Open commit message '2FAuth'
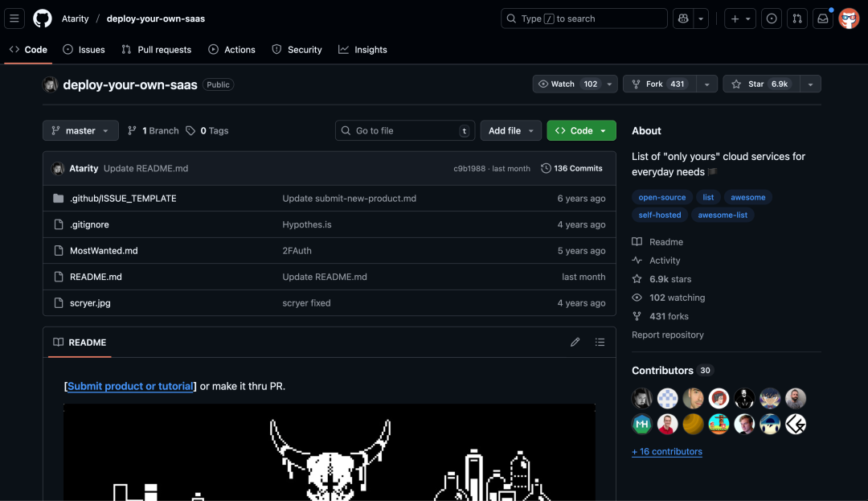Viewport: 868px width, 501px height. click(x=297, y=250)
